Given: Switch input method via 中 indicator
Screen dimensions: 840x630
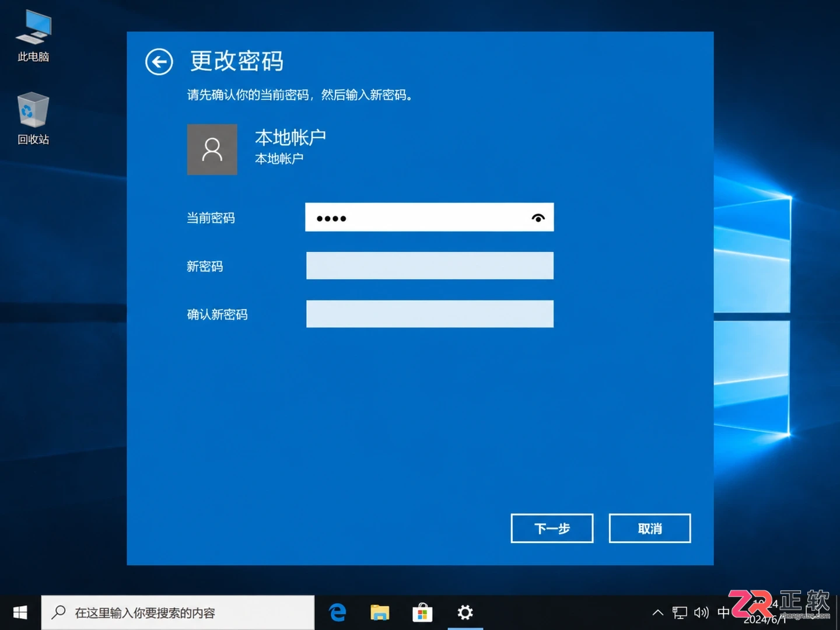Looking at the screenshot, I should click(723, 612).
